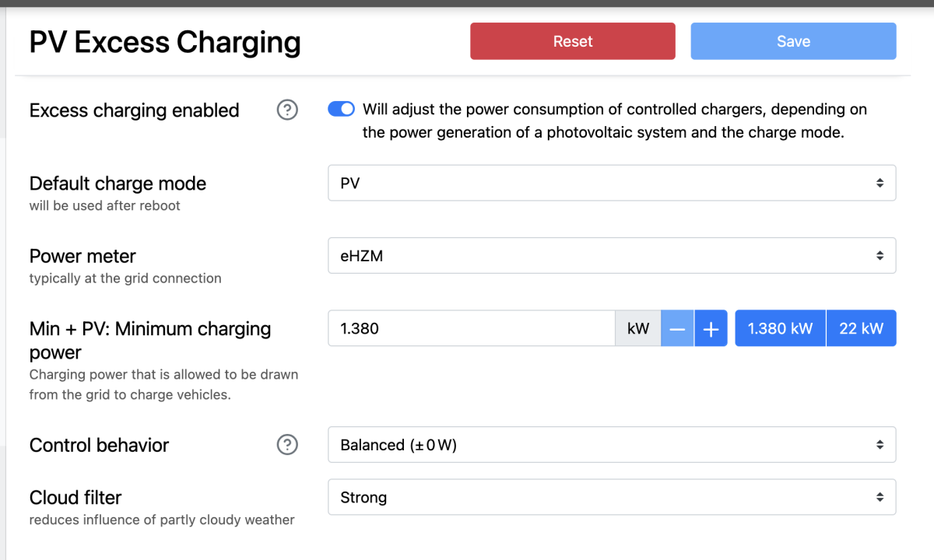Image resolution: width=934 pixels, height=560 pixels.
Task: Focus the minimum charging power input field
Action: click(472, 328)
